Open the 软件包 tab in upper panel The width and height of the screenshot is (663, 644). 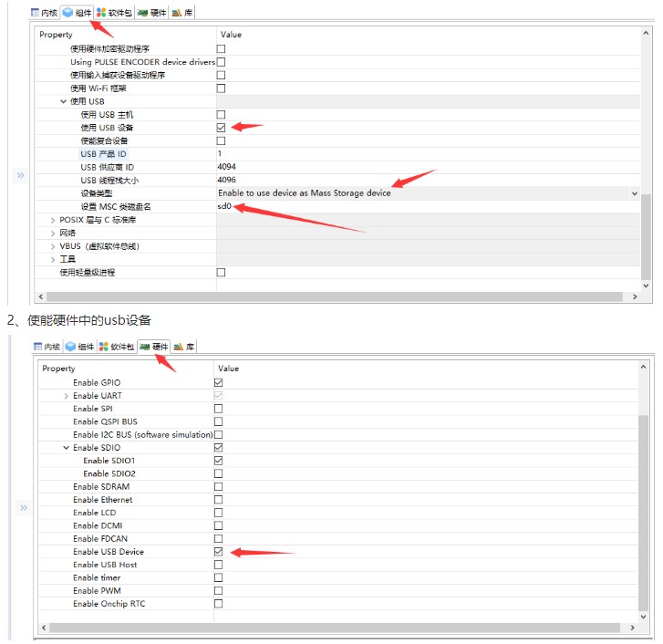[114, 13]
